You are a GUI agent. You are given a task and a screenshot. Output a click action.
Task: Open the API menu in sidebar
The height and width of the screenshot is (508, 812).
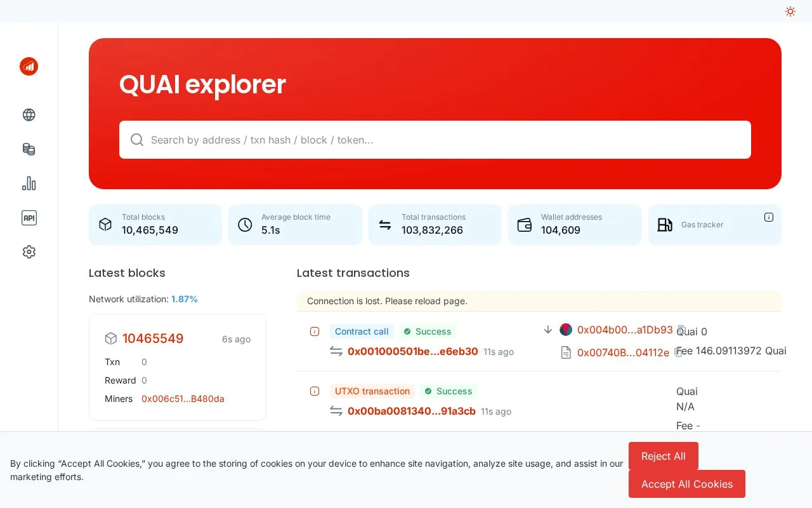(29, 218)
